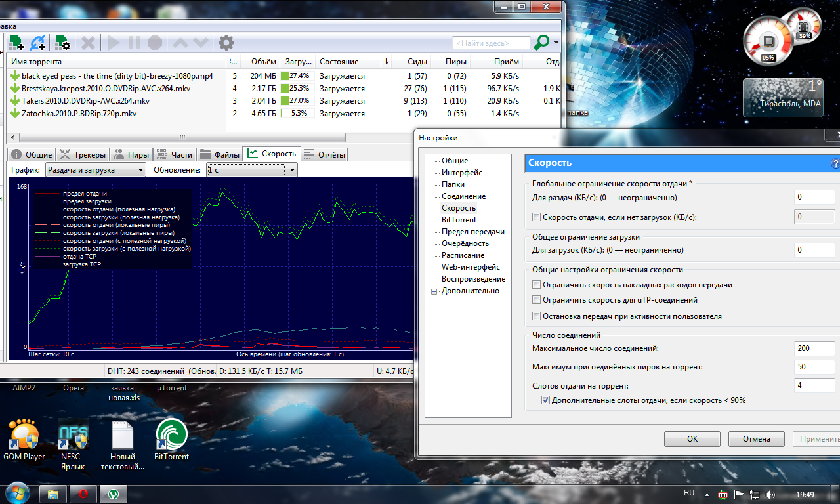Image resolution: width=840 pixels, height=504 pixels.
Task: Check limit speed for uTP connections
Action: coord(537,300)
